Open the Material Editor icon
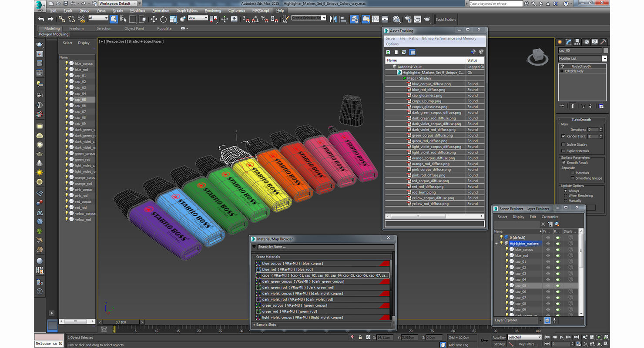644x348 pixels. click(x=396, y=19)
